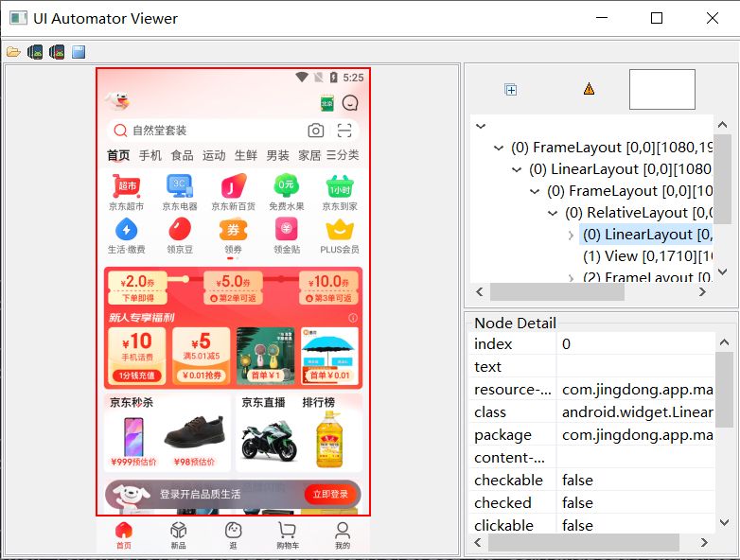Click the tree panel right scroll arrow

[x=703, y=292]
